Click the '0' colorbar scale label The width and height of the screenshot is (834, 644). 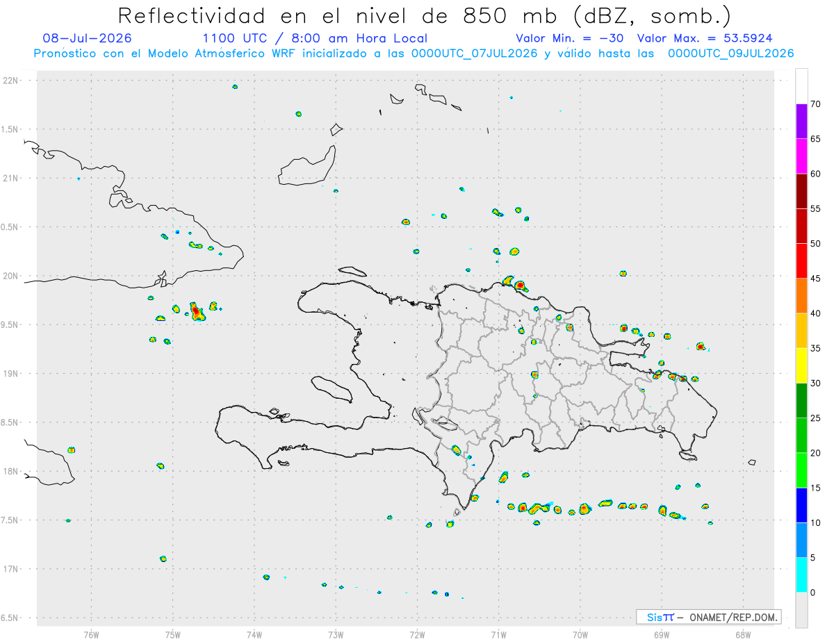(x=813, y=592)
